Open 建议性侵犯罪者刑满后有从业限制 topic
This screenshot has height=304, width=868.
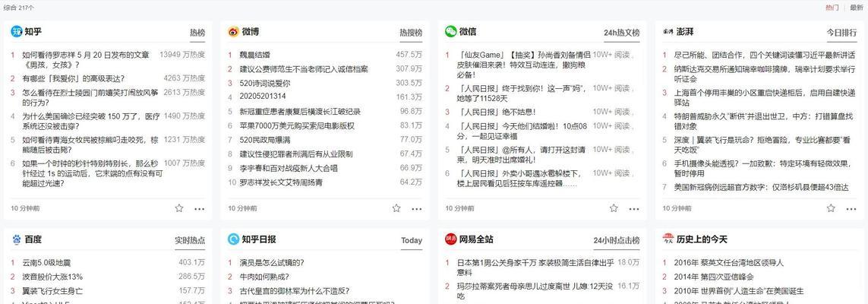[x=296, y=154]
